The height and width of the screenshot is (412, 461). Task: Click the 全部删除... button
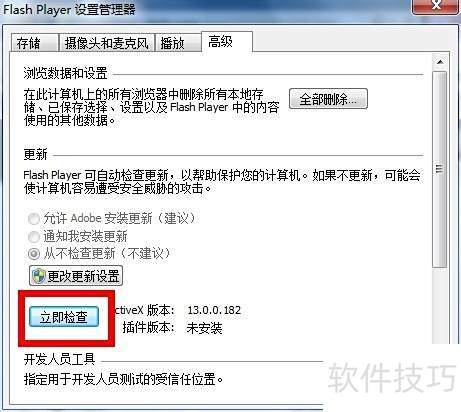pos(328,99)
